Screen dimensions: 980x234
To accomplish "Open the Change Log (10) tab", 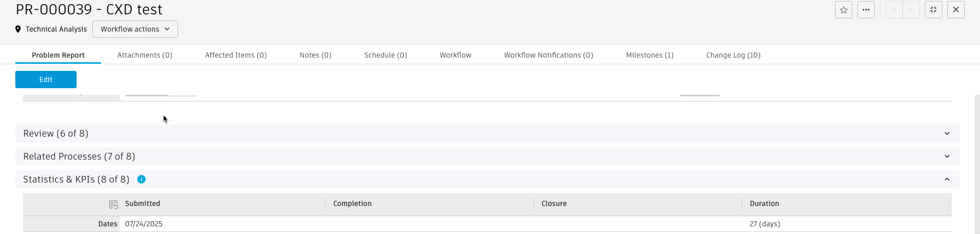I will (x=733, y=55).
